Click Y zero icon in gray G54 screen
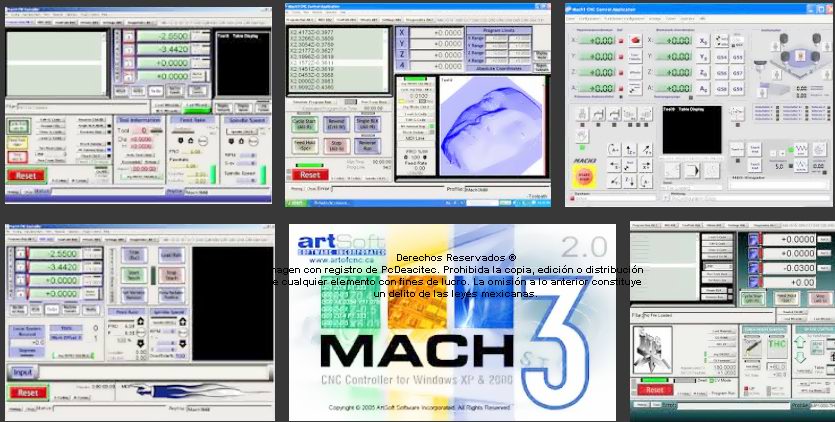This screenshot has width=835, height=422. [x=703, y=56]
